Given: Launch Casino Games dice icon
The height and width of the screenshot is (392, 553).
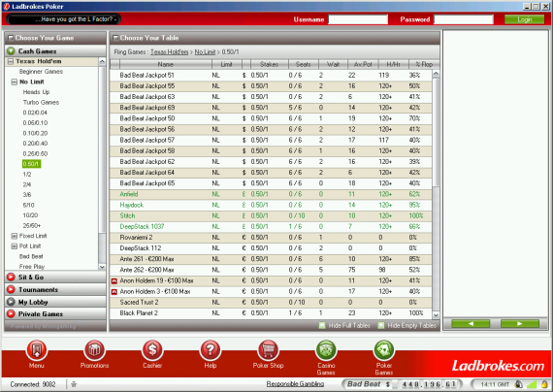Looking at the screenshot, I should [x=326, y=350].
